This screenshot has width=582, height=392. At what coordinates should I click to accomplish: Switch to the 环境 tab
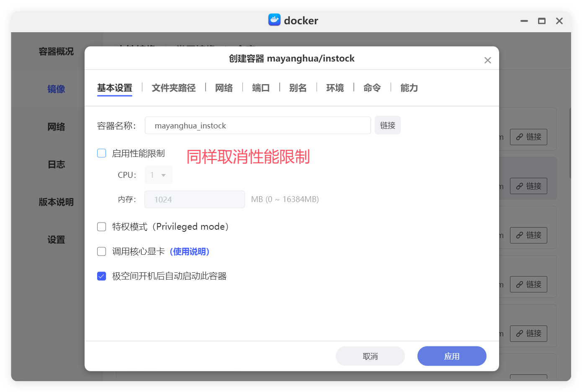point(335,88)
